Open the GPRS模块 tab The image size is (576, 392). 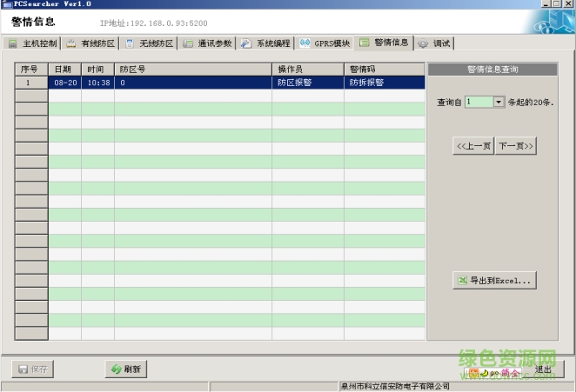coord(325,43)
